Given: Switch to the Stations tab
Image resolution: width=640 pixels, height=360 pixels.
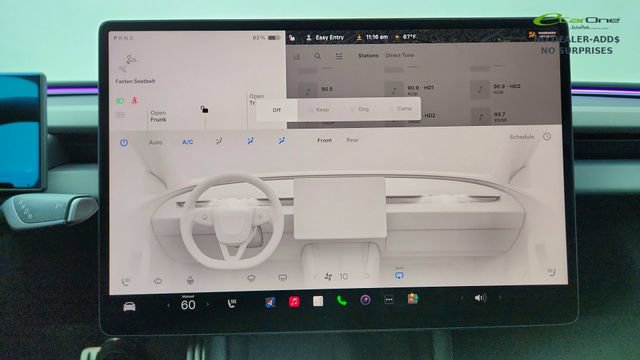Looking at the screenshot, I should point(368,56).
